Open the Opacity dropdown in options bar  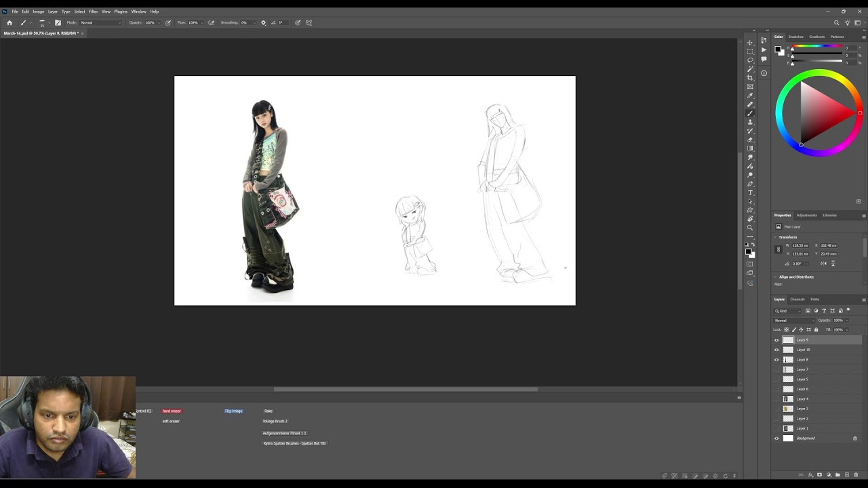159,22
